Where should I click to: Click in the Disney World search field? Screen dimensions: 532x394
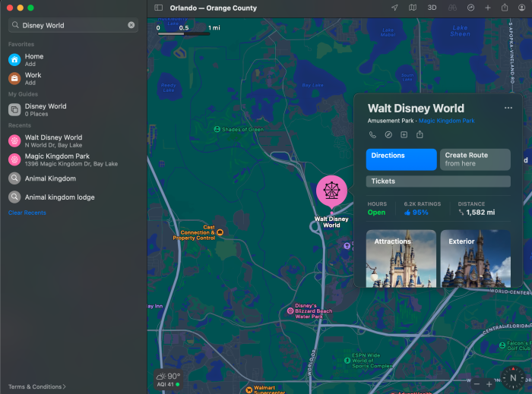(73, 25)
